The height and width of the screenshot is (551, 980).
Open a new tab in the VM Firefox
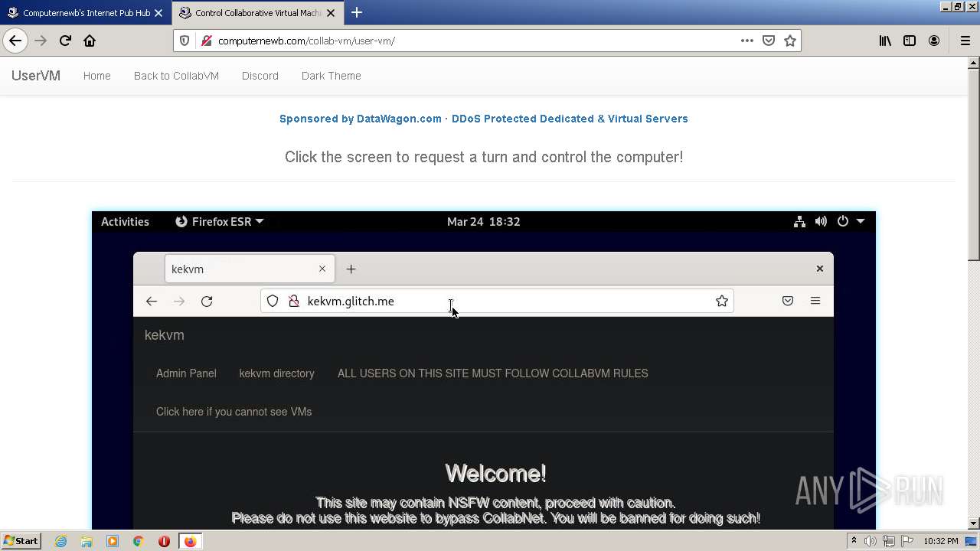click(351, 269)
